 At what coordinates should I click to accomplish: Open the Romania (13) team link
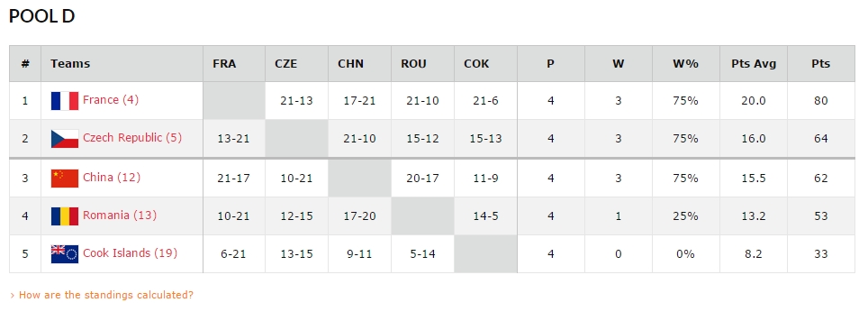(120, 215)
